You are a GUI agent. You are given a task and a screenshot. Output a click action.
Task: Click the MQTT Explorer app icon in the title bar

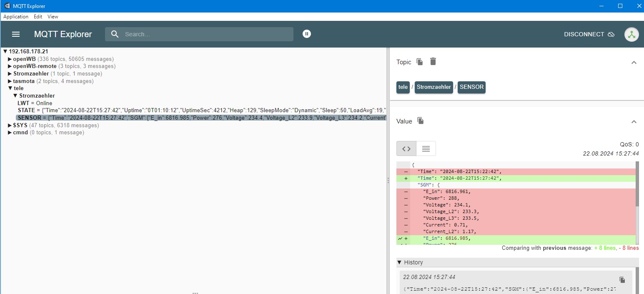[x=7, y=6]
